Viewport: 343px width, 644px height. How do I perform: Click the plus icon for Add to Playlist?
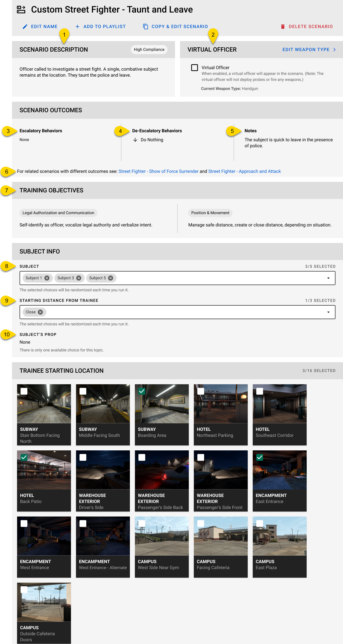[77, 27]
